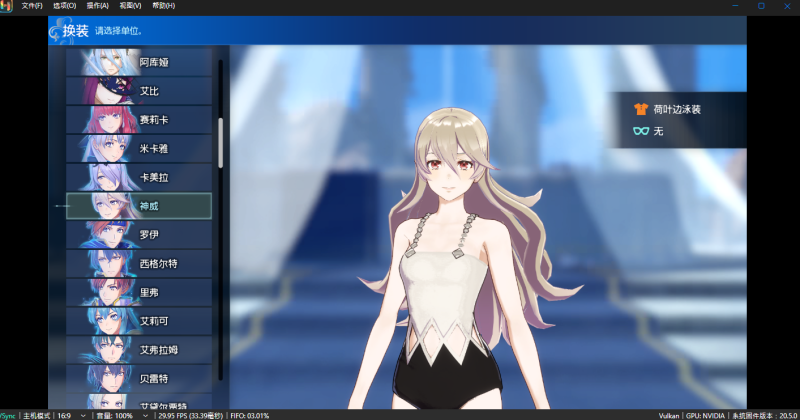Toggle 主机模式 dock mode in status bar
800x420 pixels.
pyautogui.click(x=37, y=416)
